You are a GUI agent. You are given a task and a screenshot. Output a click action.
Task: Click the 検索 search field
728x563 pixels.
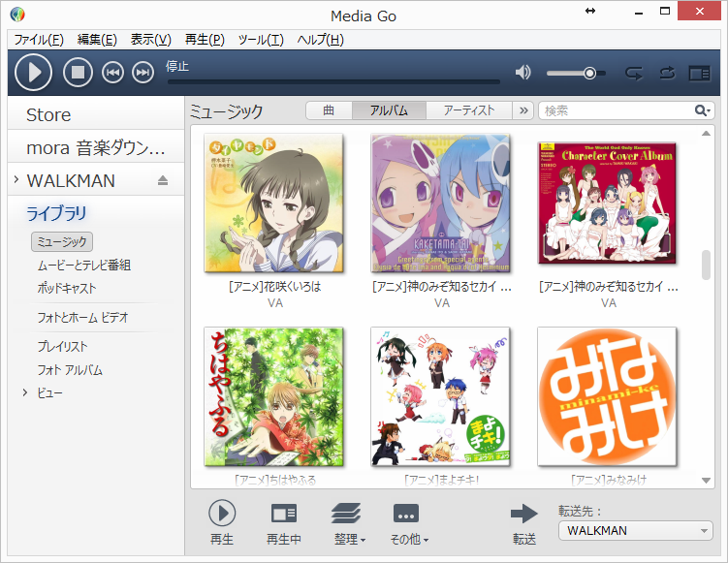coord(616,110)
